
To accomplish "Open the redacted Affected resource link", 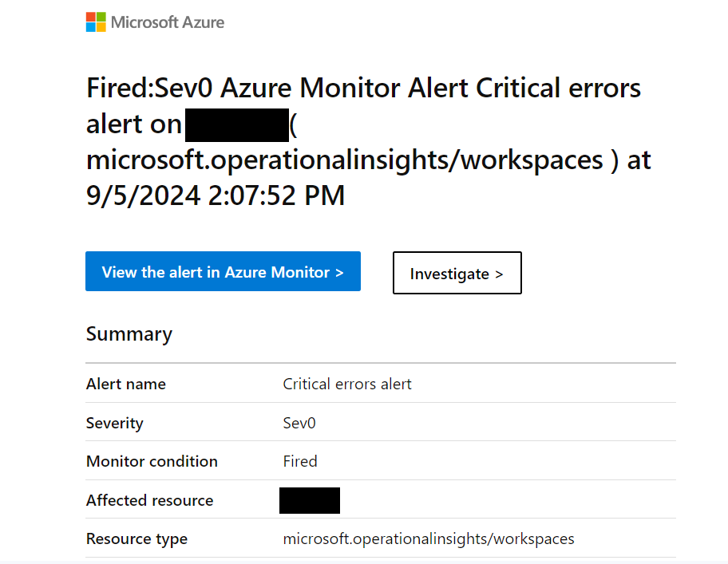I will pos(310,500).
